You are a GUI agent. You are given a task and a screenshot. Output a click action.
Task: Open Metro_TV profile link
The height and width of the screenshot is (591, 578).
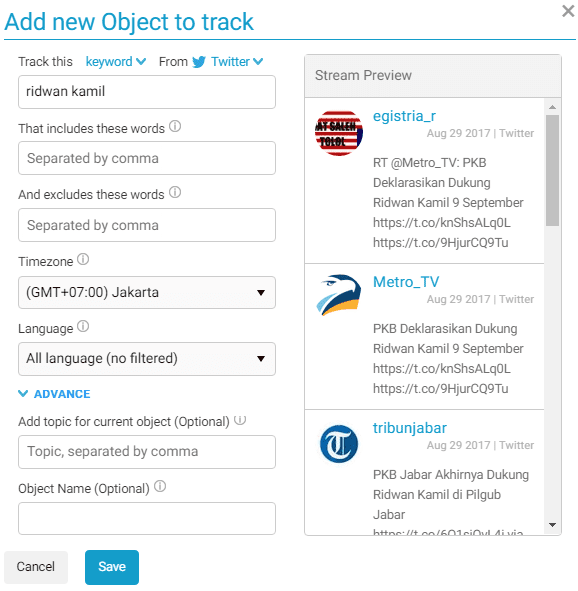tap(406, 282)
